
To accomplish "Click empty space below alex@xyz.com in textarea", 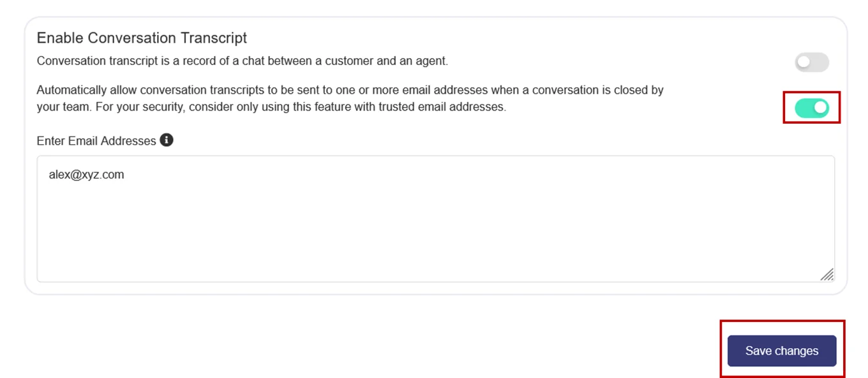I will click(255, 236).
